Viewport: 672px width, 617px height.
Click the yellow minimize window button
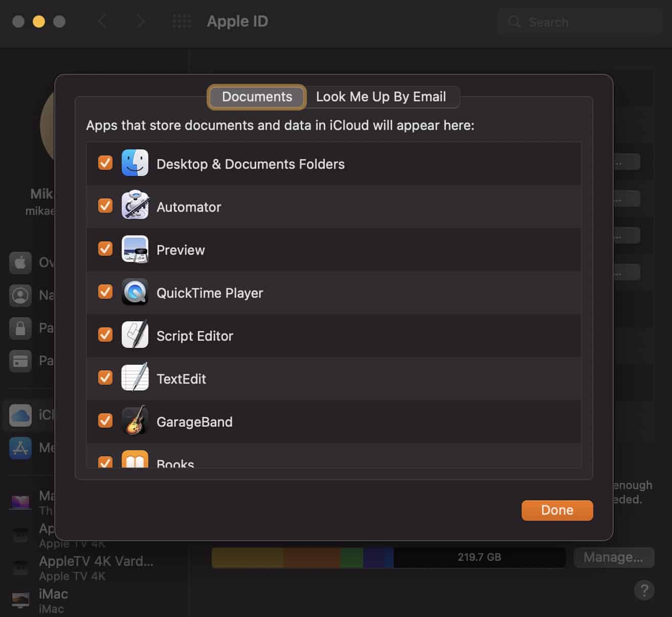39,21
